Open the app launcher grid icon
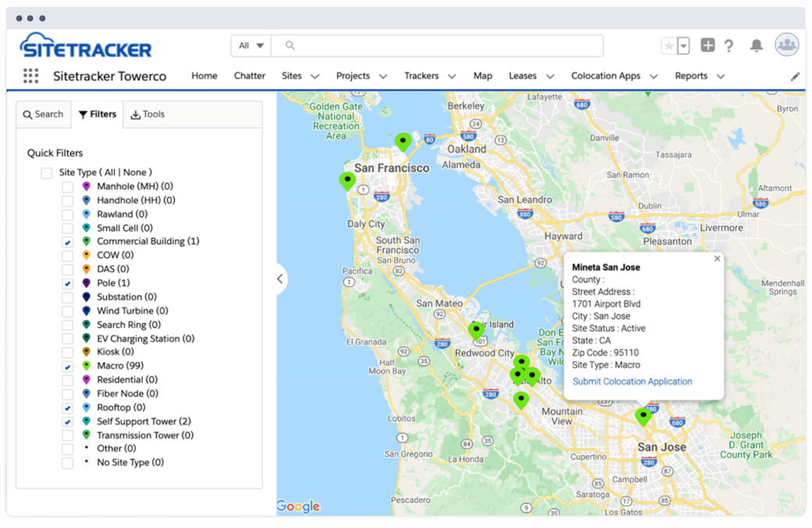812x528 pixels. (31, 76)
